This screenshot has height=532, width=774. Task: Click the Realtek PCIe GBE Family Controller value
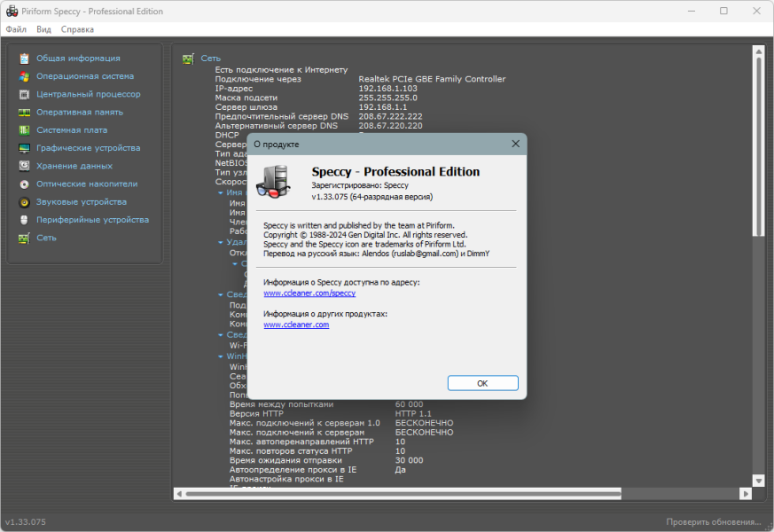pyautogui.click(x=432, y=79)
